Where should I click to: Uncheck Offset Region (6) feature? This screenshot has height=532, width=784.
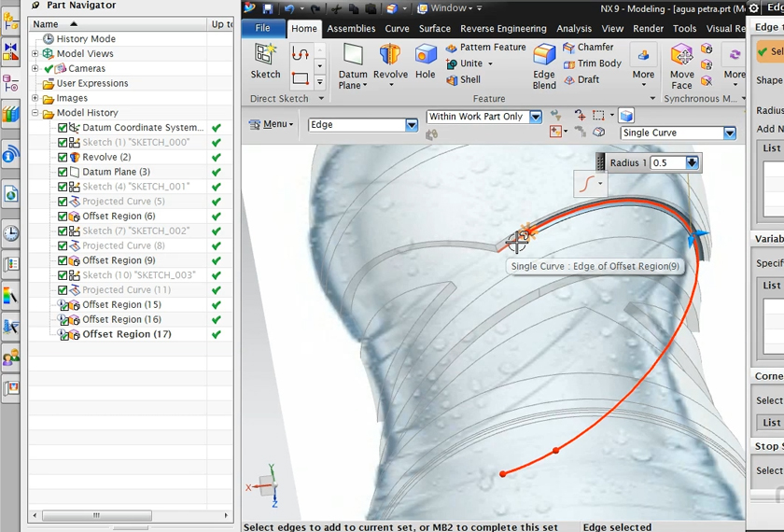coord(63,217)
